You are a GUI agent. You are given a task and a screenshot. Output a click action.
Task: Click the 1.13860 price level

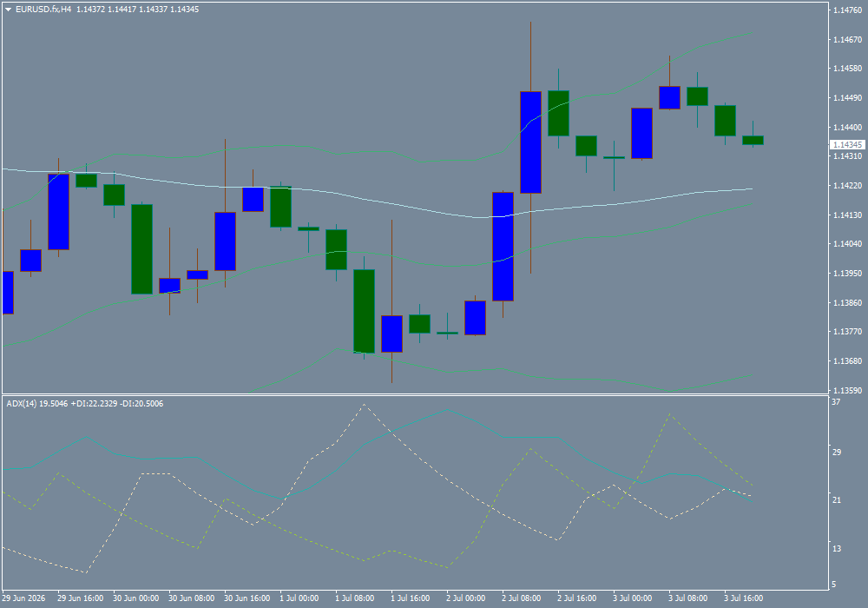(847, 303)
